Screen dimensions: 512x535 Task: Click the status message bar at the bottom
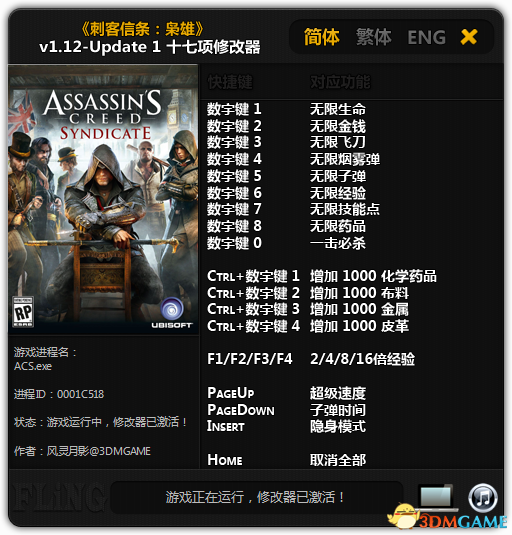tap(257, 497)
